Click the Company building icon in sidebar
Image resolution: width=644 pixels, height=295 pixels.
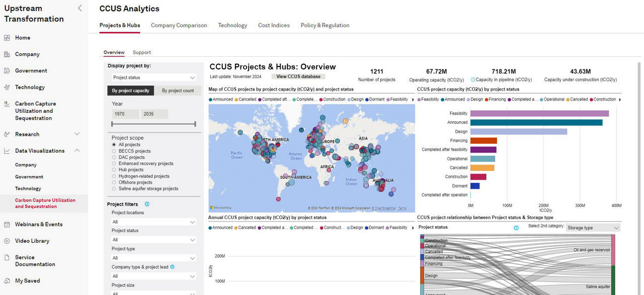point(7,54)
